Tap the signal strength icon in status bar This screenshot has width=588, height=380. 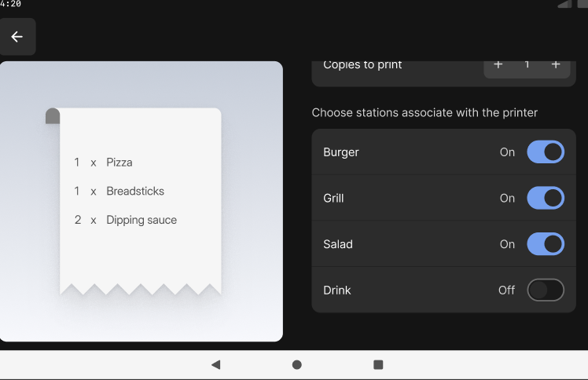point(564,4)
